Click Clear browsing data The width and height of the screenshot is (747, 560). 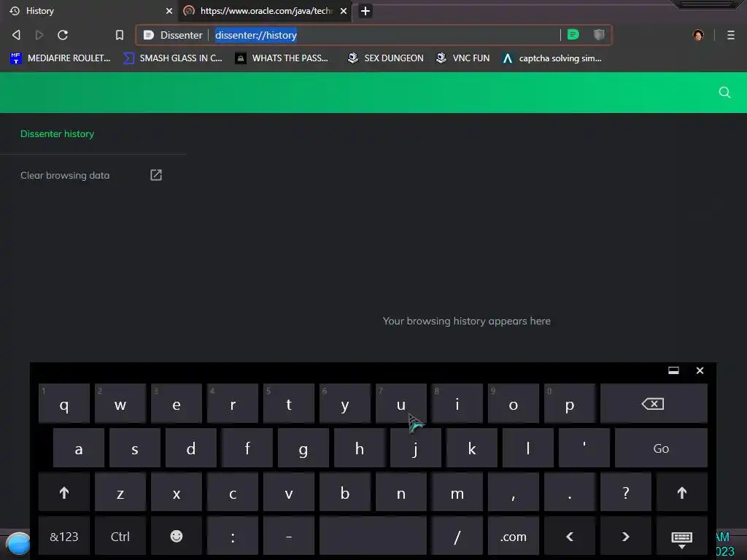[x=65, y=175]
